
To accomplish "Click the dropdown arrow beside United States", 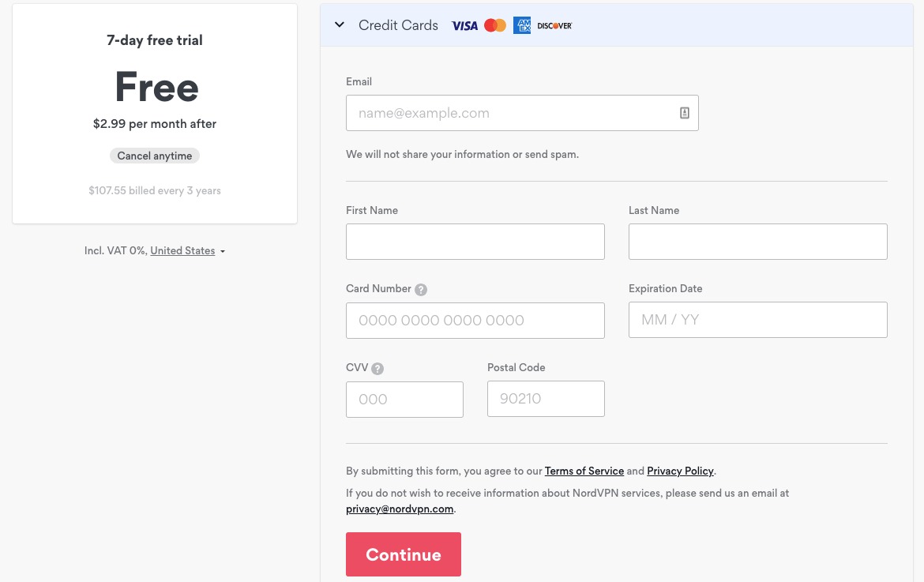I will 223,252.
